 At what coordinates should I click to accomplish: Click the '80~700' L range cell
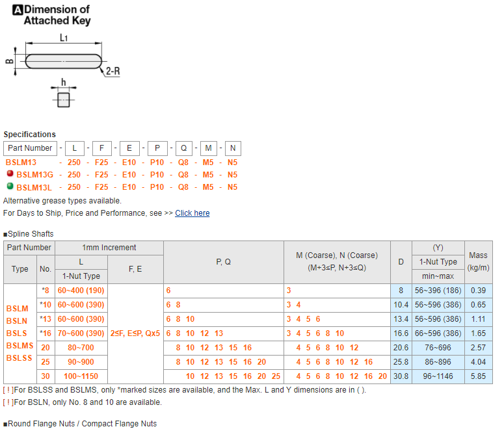[81, 348]
